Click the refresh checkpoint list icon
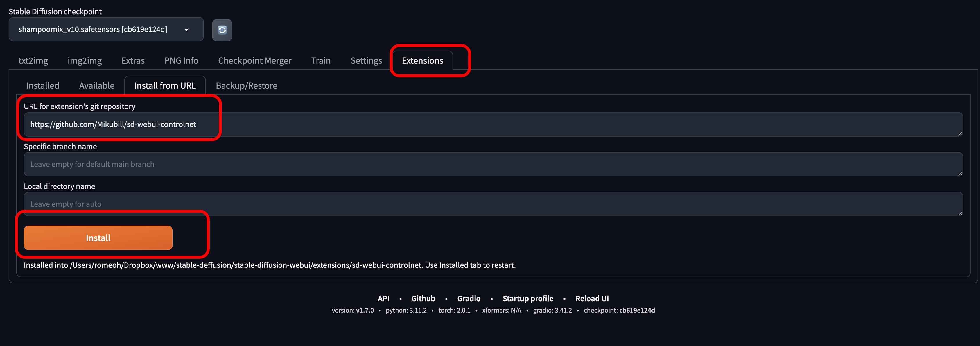The image size is (980, 346). point(222,30)
